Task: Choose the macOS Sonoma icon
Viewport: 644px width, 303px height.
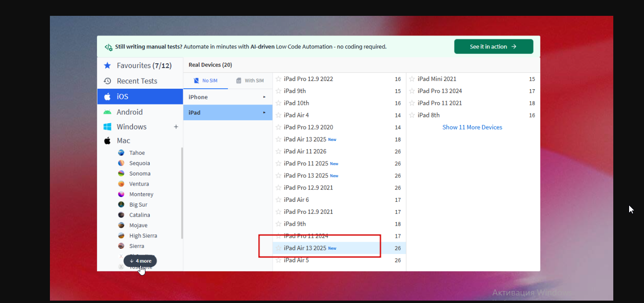Action: [121, 174]
